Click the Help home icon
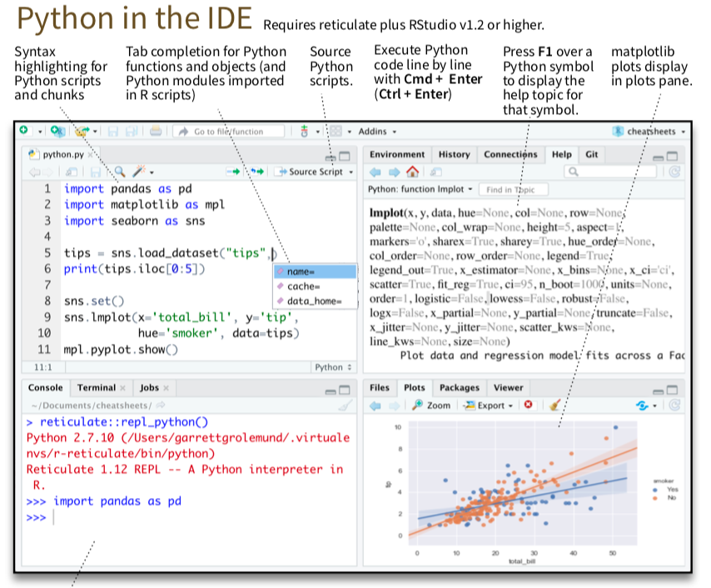711x588 pixels. [412, 172]
